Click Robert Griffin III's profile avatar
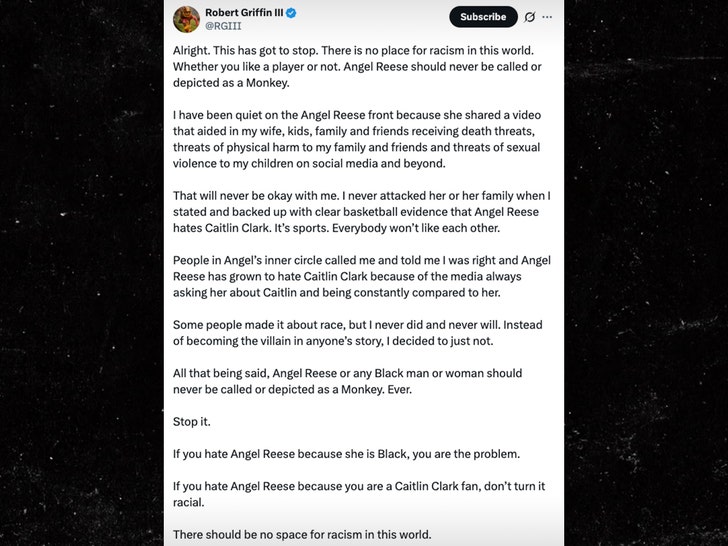728x546 pixels. [187, 19]
